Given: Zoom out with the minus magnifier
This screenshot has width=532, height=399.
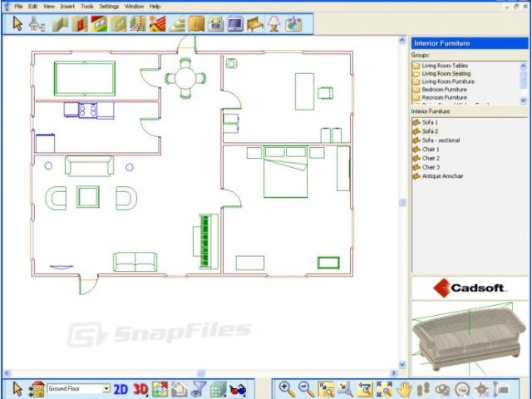Looking at the screenshot, I should [305, 388].
